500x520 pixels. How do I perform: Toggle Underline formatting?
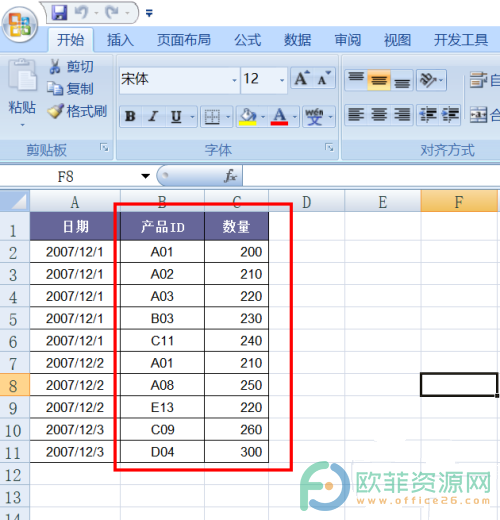tap(176, 116)
